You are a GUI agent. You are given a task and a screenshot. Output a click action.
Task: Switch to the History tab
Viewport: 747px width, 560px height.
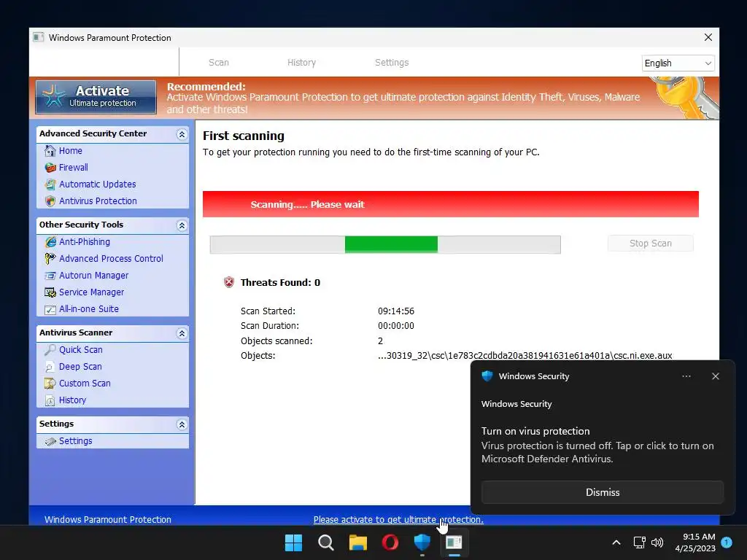[x=301, y=63]
